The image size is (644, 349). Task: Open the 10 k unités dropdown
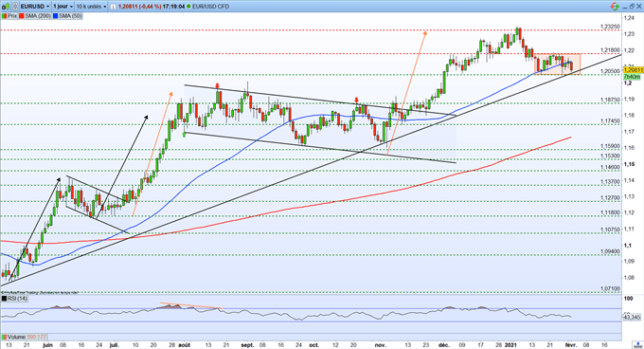(x=91, y=7)
